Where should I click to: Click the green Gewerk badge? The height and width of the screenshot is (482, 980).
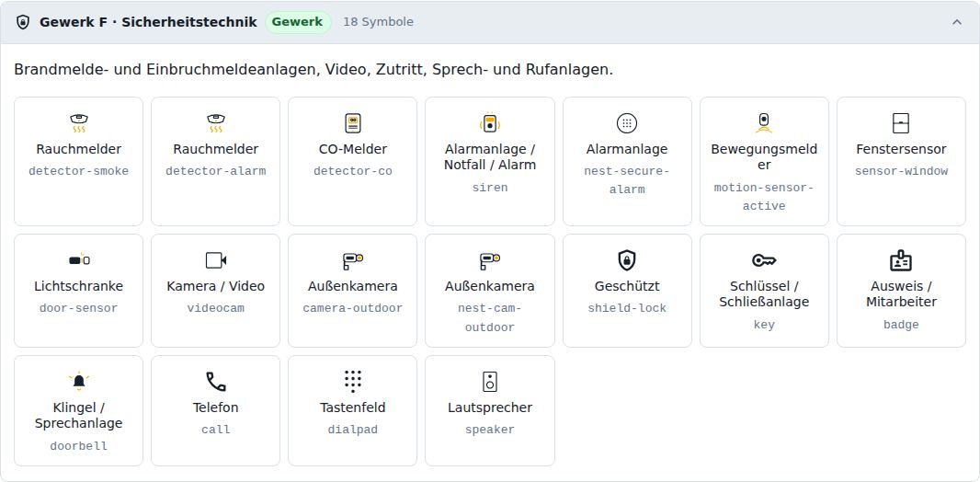click(298, 22)
